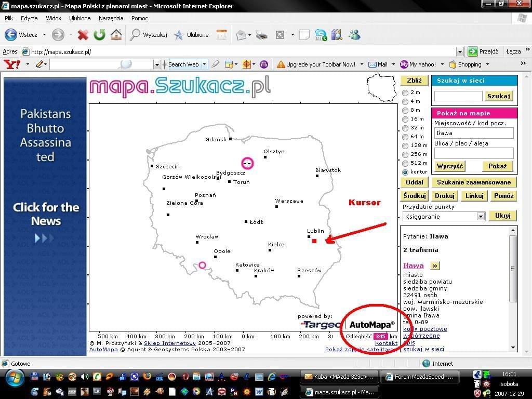
Task: Select the 256 m zoom radio button
Action: click(405, 154)
